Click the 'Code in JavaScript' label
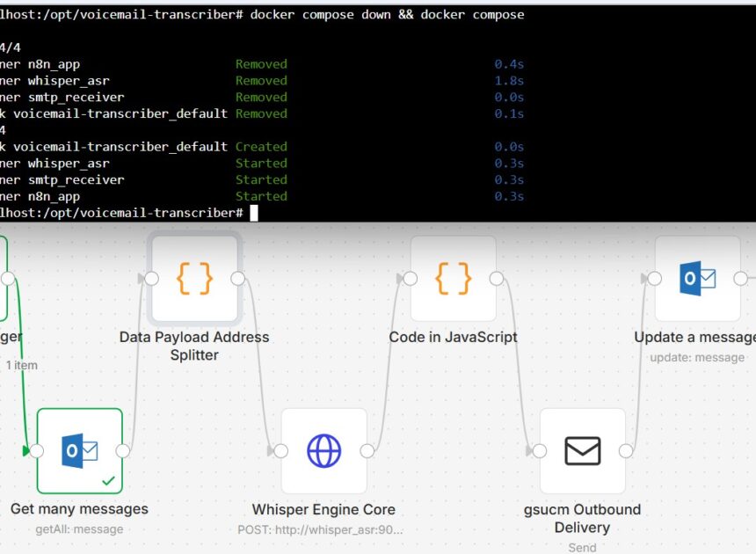Screen dimensions: 756x554 click(x=454, y=337)
